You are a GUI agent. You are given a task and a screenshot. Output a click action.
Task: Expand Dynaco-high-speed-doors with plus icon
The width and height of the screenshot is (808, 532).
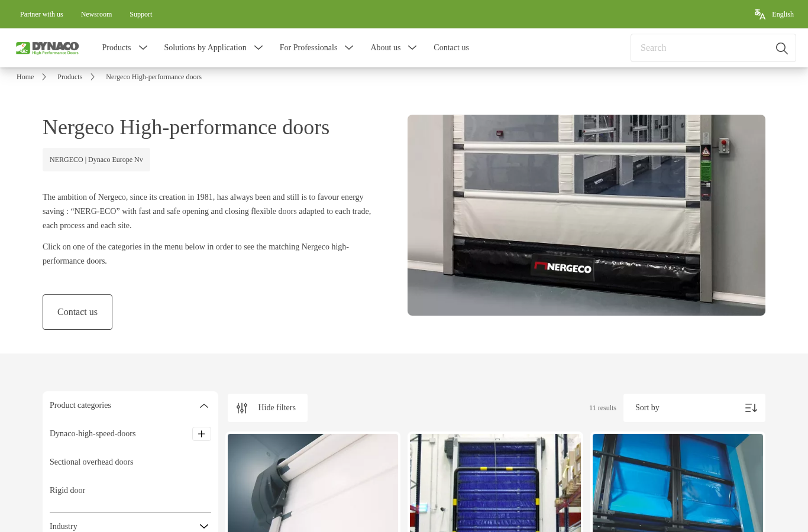pyautogui.click(x=202, y=434)
